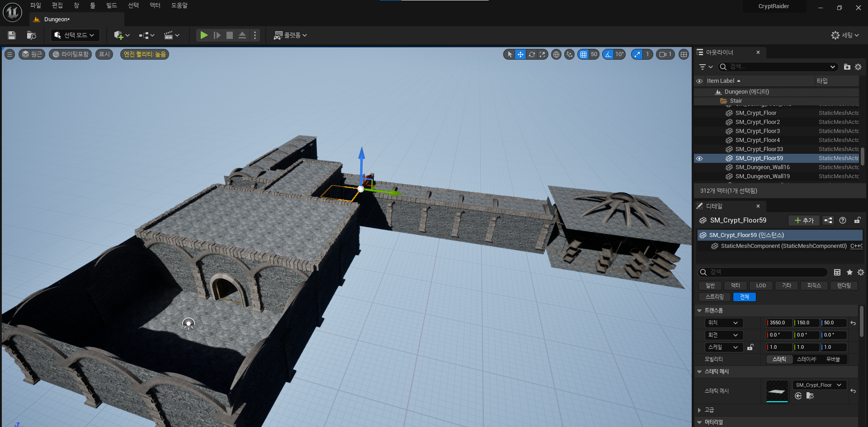Activate the scale tool
The image size is (868, 427).
[x=542, y=54]
